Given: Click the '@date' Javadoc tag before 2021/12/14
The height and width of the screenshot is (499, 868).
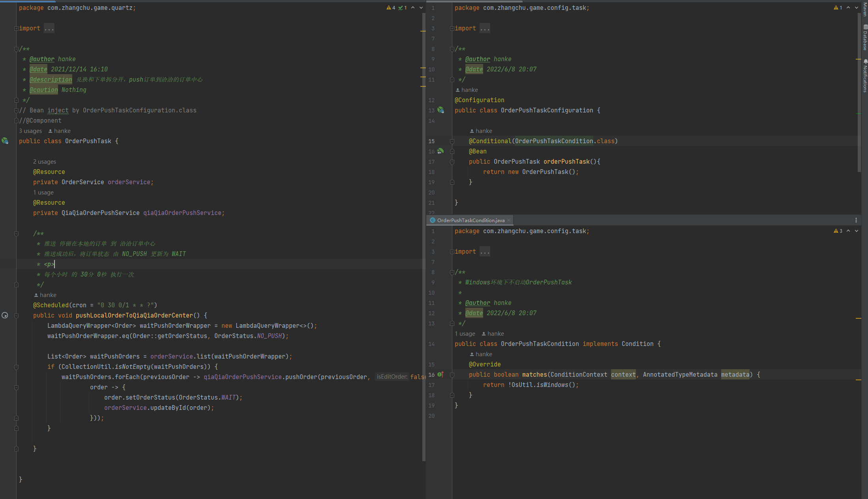Looking at the screenshot, I should [x=38, y=69].
